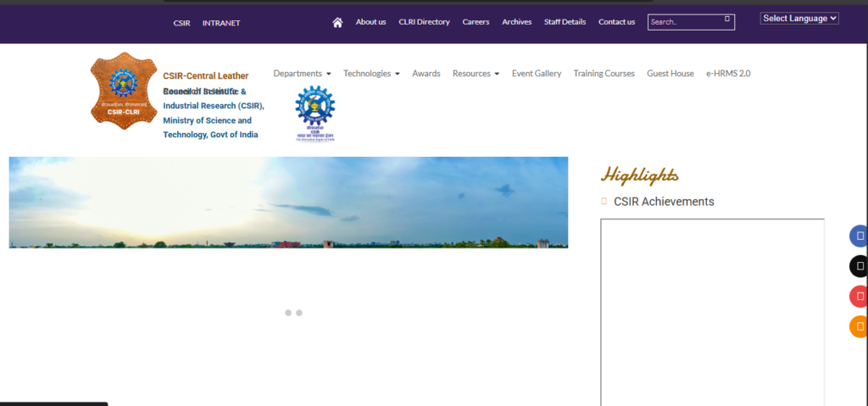The height and width of the screenshot is (406, 868).
Task: Click the red floating side button
Action: coord(860,297)
